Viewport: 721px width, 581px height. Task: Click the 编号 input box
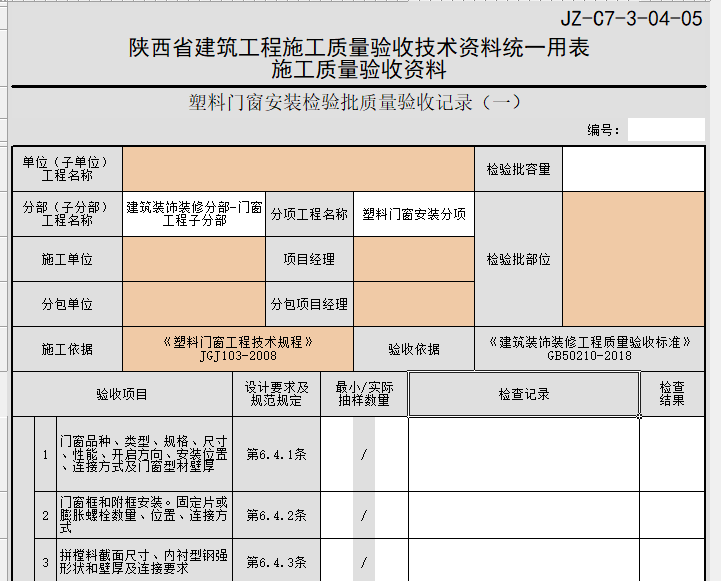click(666, 130)
